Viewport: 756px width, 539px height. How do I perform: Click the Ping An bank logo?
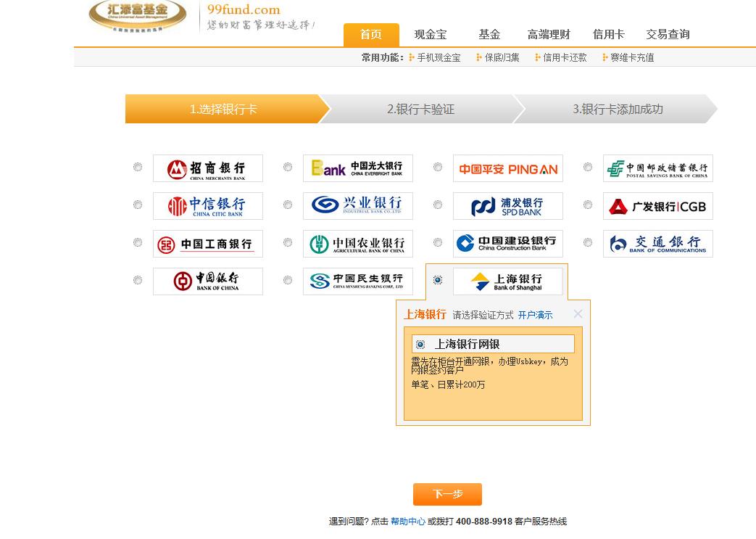[507, 168]
